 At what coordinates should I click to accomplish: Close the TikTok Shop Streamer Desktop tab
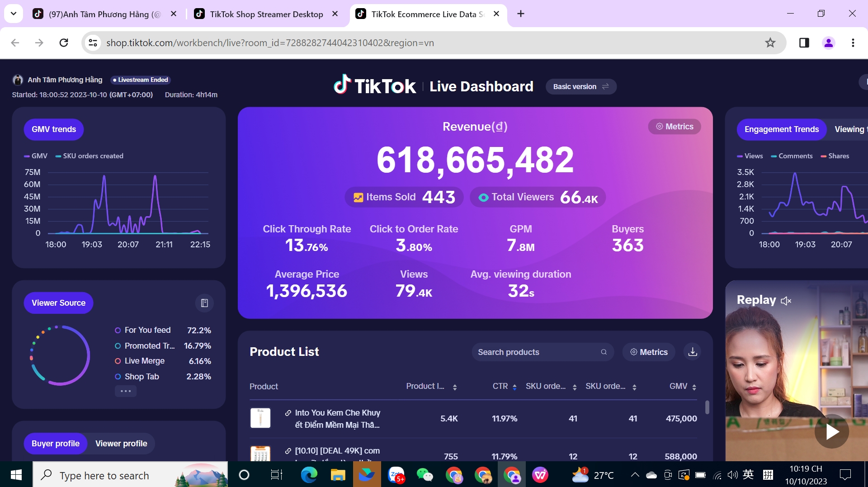(x=335, y=14)
